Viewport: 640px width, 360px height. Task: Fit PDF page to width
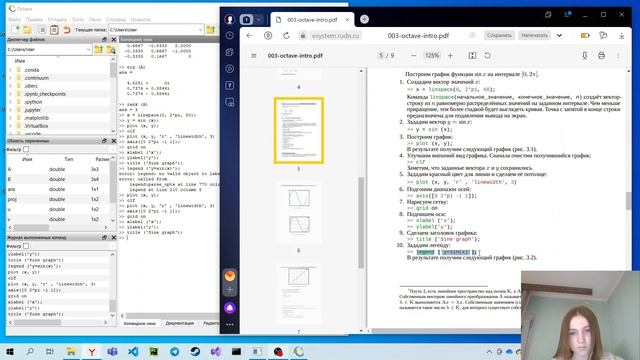(x=472, y=56)
